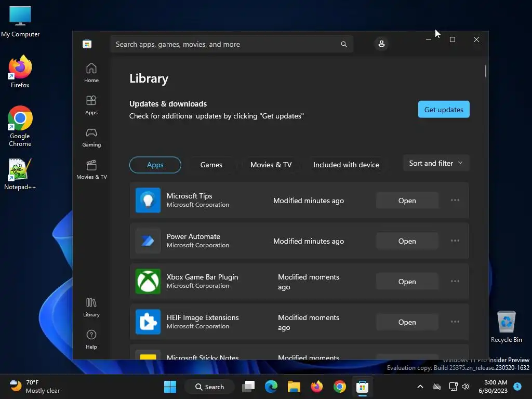Click Microsoft Store taskbar icon
The width and height of the screenshot is (532, 399).
coord(362,387)
